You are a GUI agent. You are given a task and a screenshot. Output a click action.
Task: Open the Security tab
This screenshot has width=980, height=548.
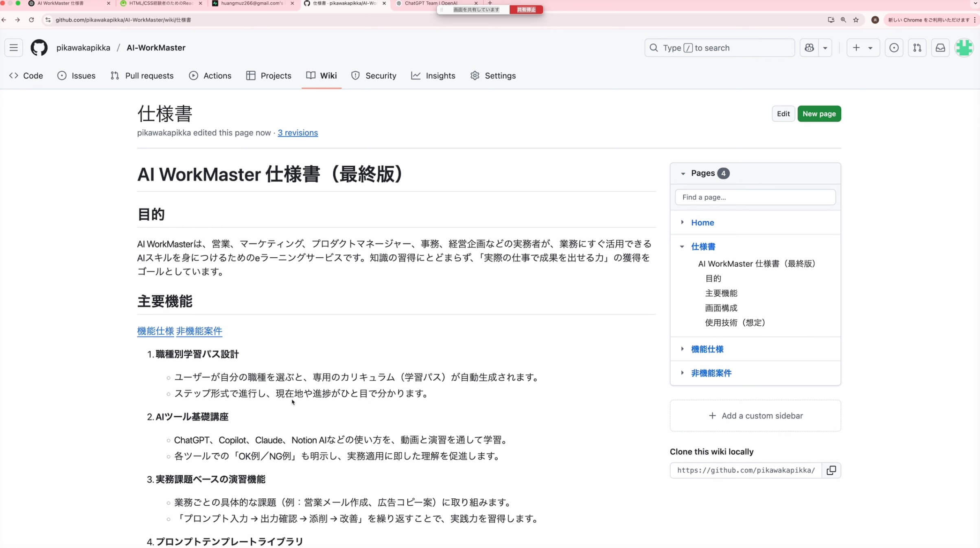[x=374, y=76]
